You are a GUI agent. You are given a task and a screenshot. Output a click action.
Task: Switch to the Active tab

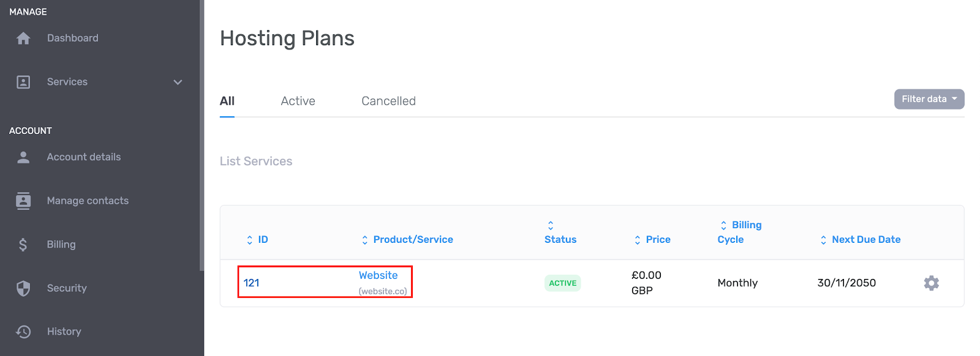[298, 101]
